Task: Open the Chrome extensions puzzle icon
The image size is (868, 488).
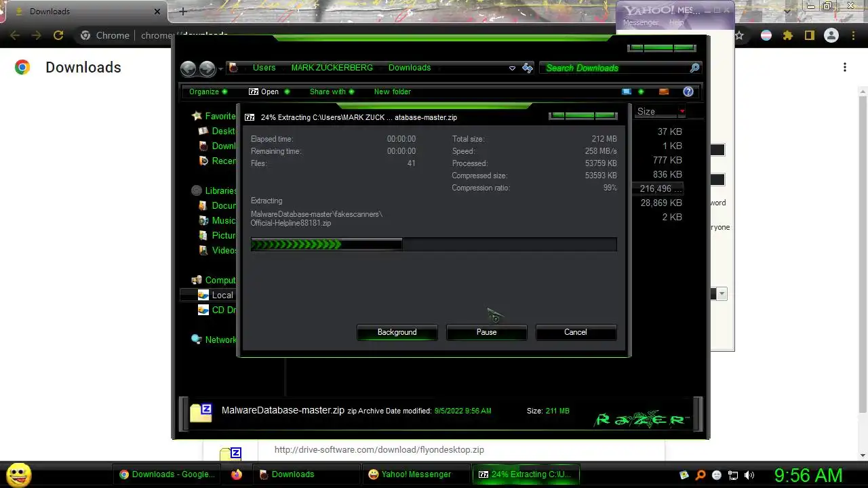Action: pyautogui.click(x=787, y=35)
